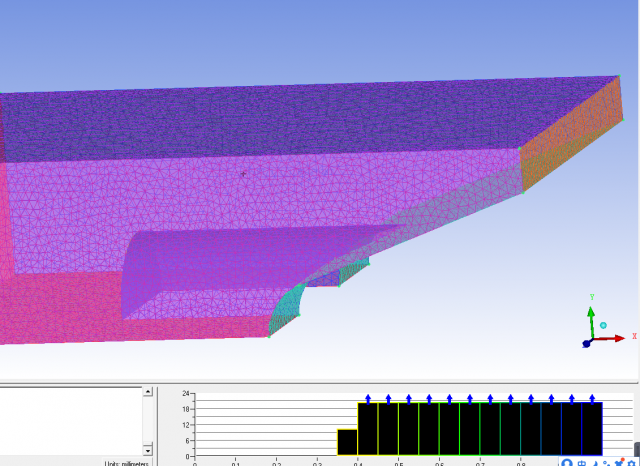
Task: Select the last histogram bar nearest 1.0
Action: (x=592, y=429)
